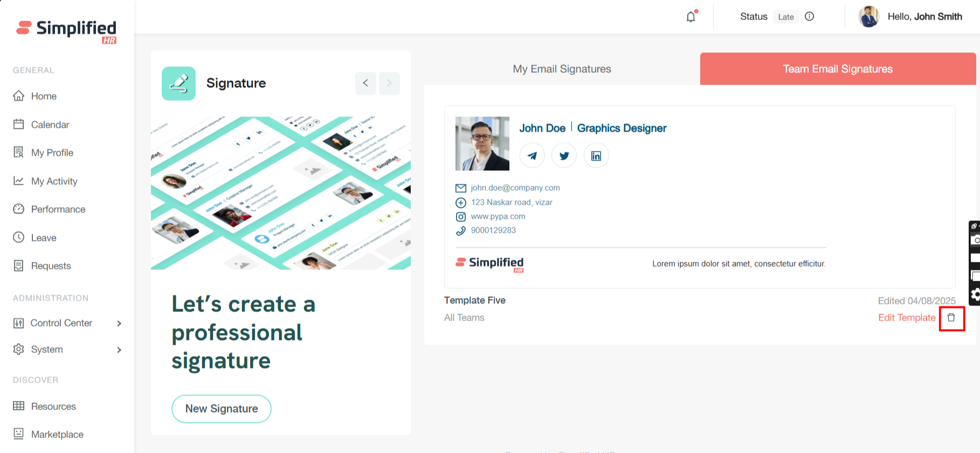Click the notification bell icon
This screenshot has height=453, width=980.
click(691, 17)
